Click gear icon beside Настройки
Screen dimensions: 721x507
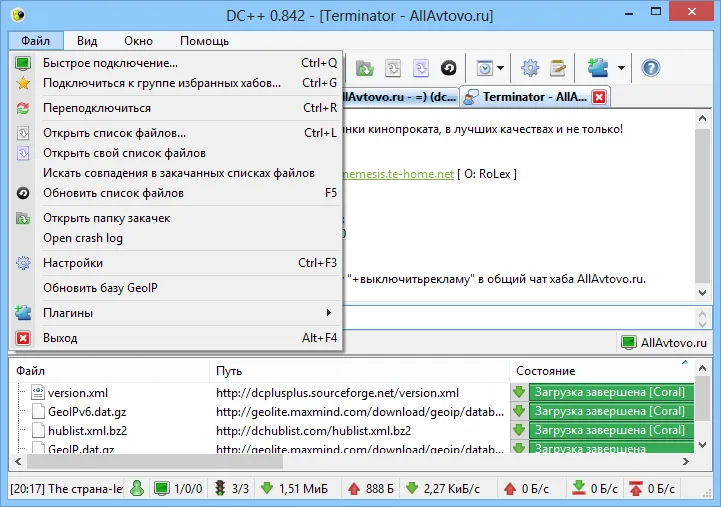(x=23, y=263)
